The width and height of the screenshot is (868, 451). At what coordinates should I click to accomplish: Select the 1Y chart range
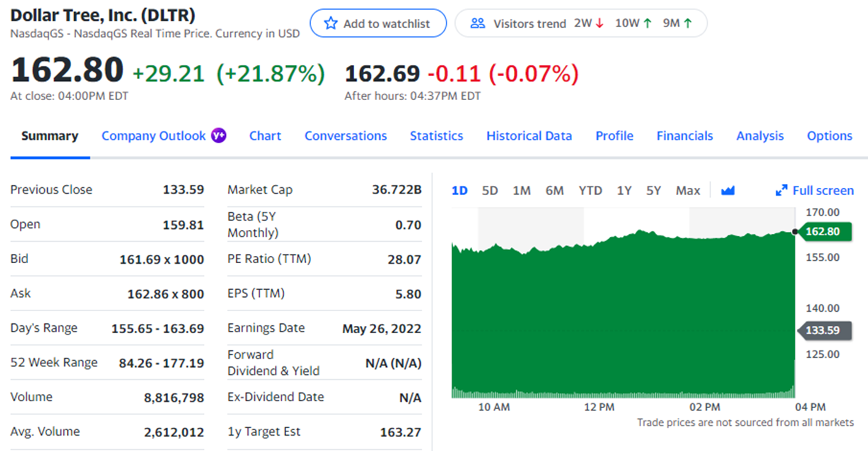click(x=624, y=190)
